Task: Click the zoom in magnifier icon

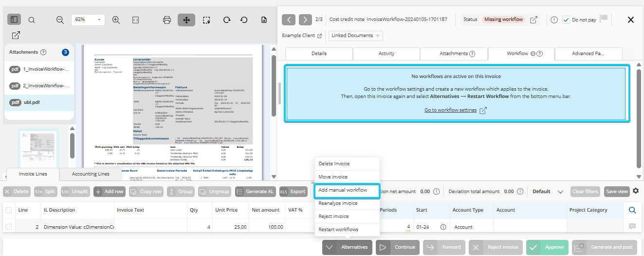Action: coord(116,20)
